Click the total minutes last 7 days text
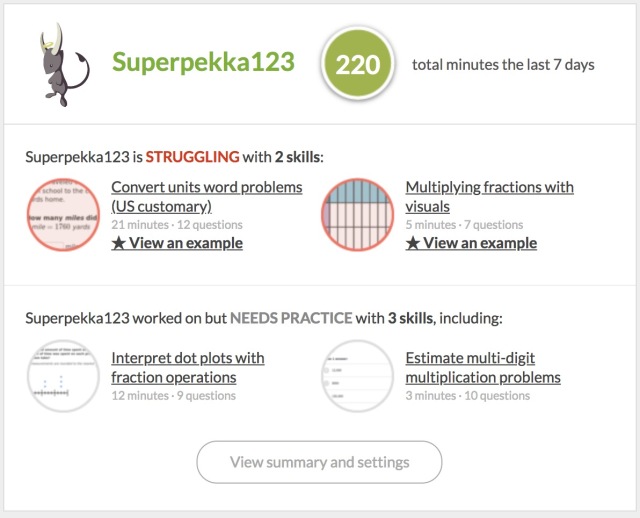The height and width of the screenshot is (518, 640). 503,65
